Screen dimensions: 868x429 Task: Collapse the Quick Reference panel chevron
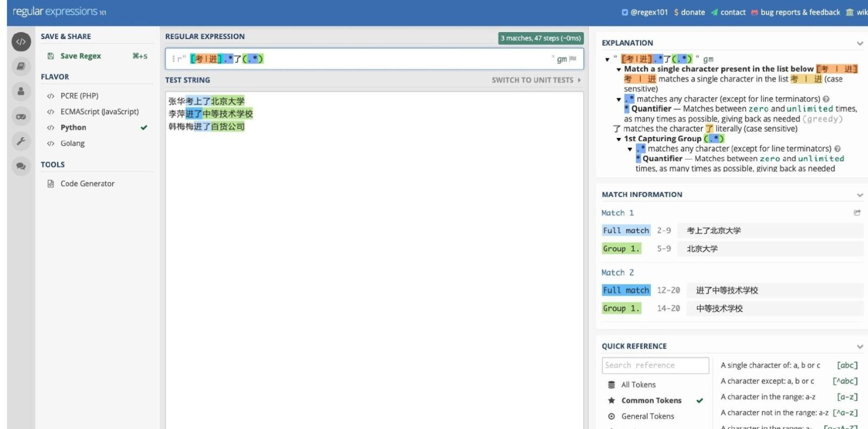click(860, 346)
